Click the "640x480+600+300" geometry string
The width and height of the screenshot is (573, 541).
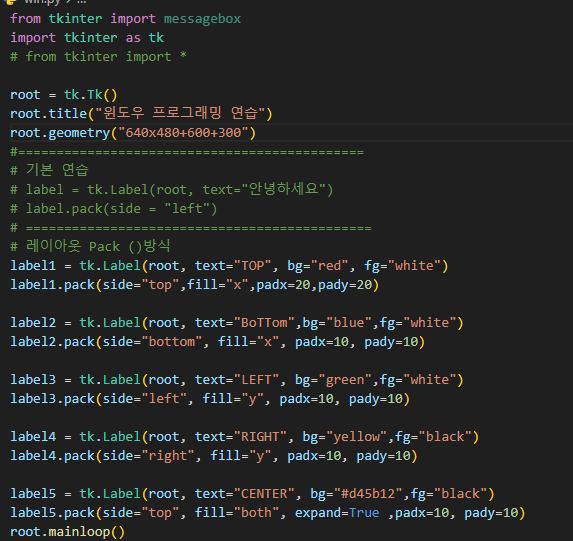[183, 133]
